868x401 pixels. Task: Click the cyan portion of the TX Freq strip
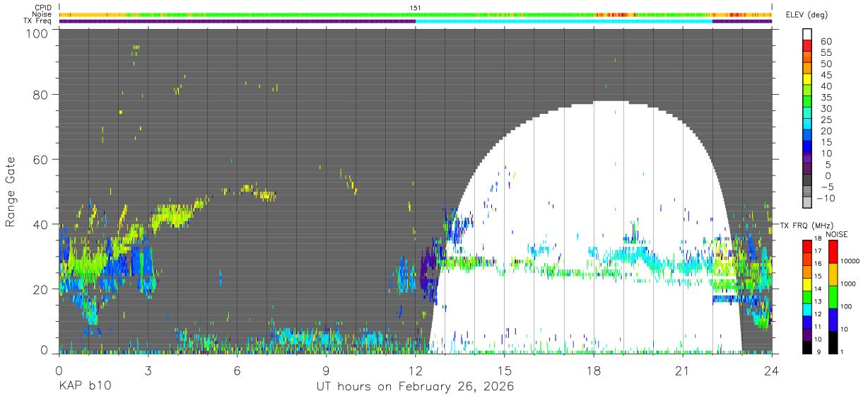click(564, 21)
